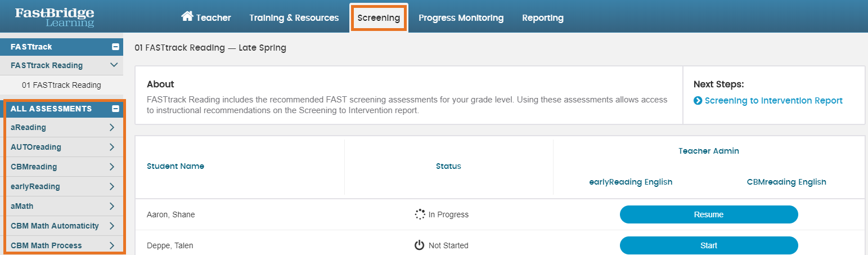Click arrow icon beside Screening to Intervention Report
The width and height of the screenshot is (868, 255).
[x=698, y=101]
